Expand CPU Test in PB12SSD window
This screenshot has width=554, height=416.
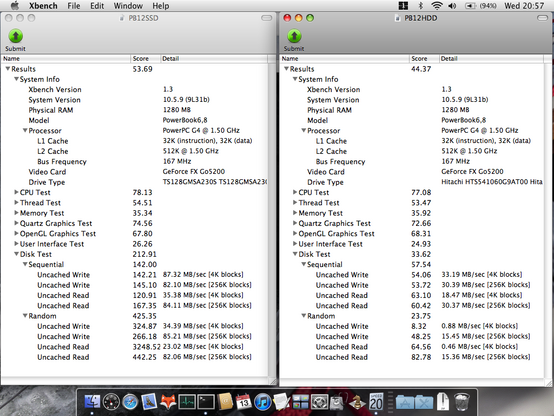(16, 192)
